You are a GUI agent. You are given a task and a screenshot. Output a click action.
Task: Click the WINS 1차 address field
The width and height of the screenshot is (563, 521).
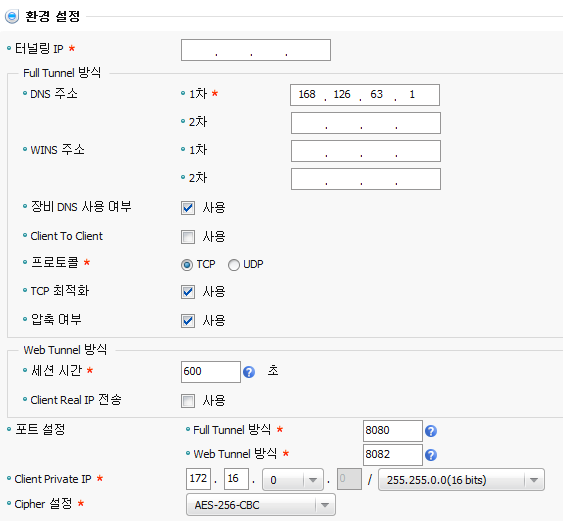tap(366, 151)
